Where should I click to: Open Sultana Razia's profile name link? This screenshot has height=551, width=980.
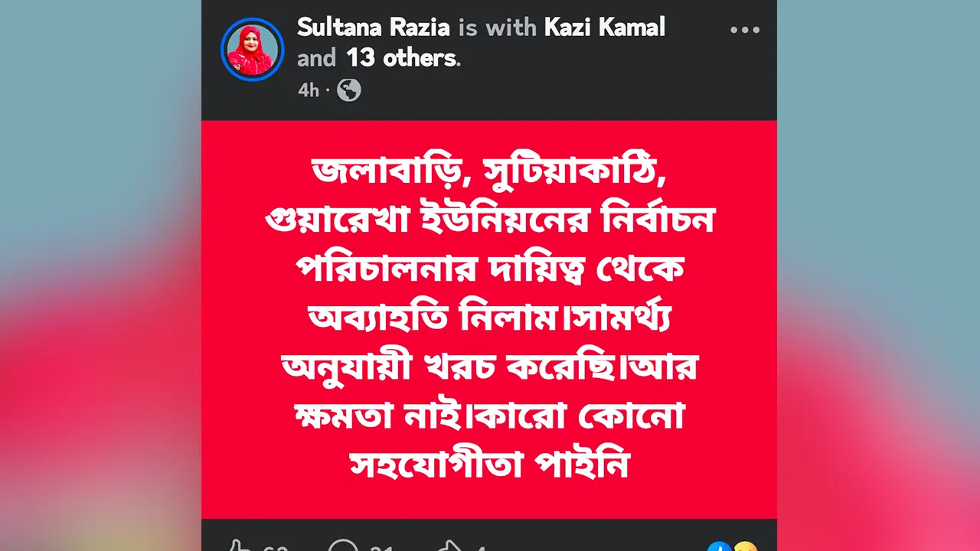click(374, 28)
